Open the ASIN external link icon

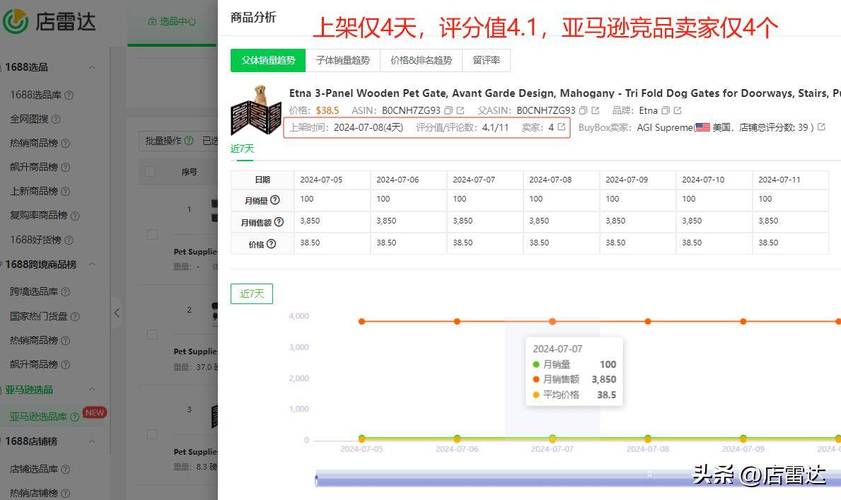point(460,111)
